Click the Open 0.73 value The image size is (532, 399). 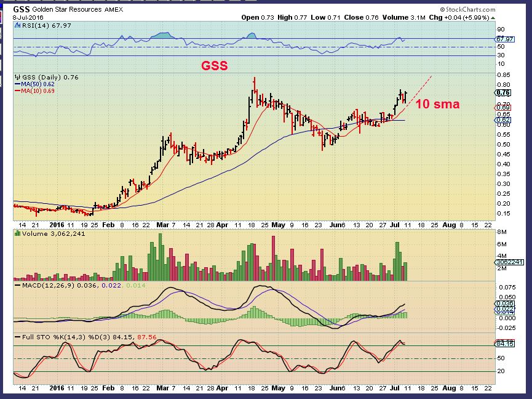click(258, 17)
